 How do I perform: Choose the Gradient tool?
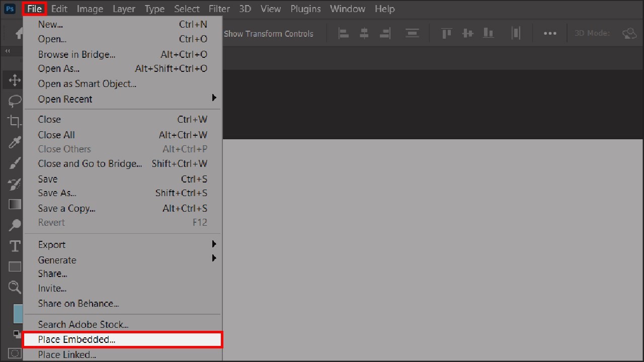pyautogui.click(x=14, y=204)
